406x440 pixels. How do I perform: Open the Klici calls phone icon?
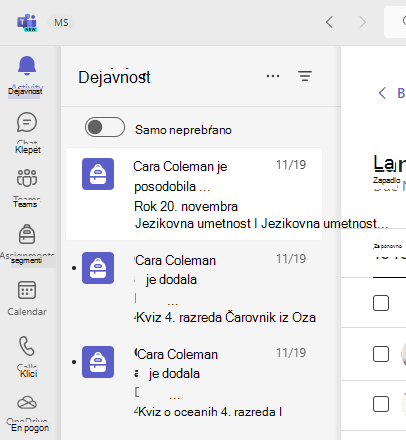(27, 346)
